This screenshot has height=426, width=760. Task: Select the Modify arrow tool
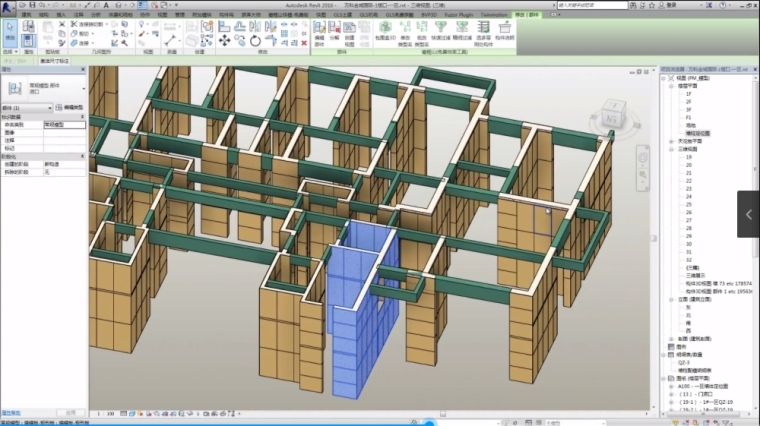11,36
